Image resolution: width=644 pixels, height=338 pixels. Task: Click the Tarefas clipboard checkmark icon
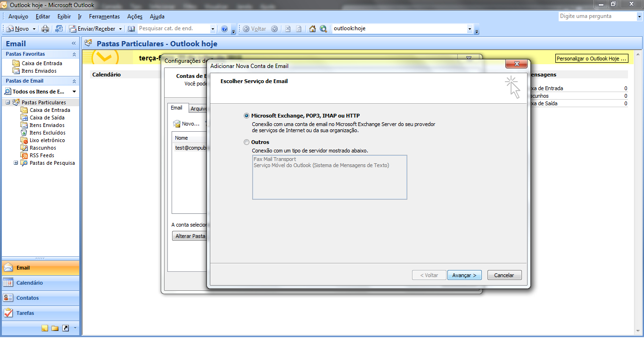point(8,313)
